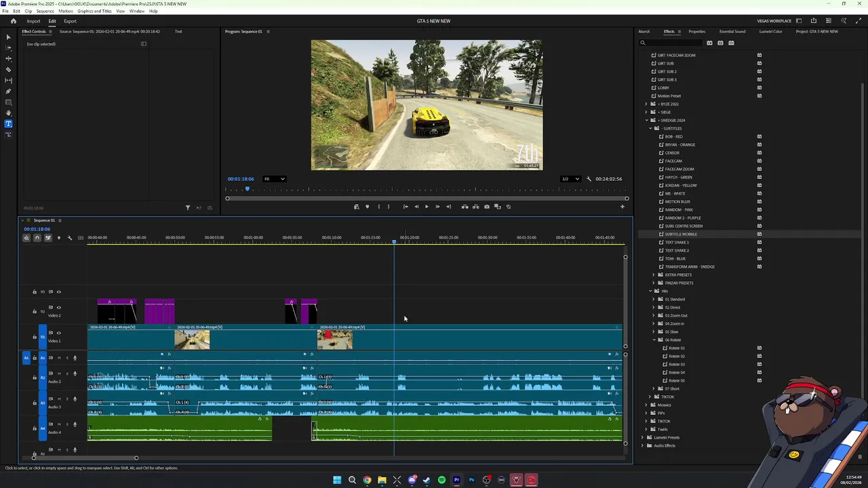This screenshot has height=488, width=868.
Task: Mute the Audio 2 track
Action: [59, 374]
